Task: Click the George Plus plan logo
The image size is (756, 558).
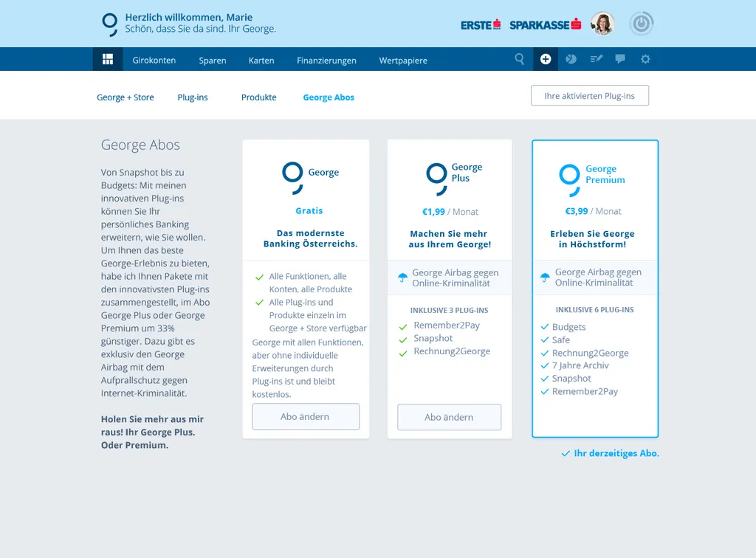Action: pos(437,179)
